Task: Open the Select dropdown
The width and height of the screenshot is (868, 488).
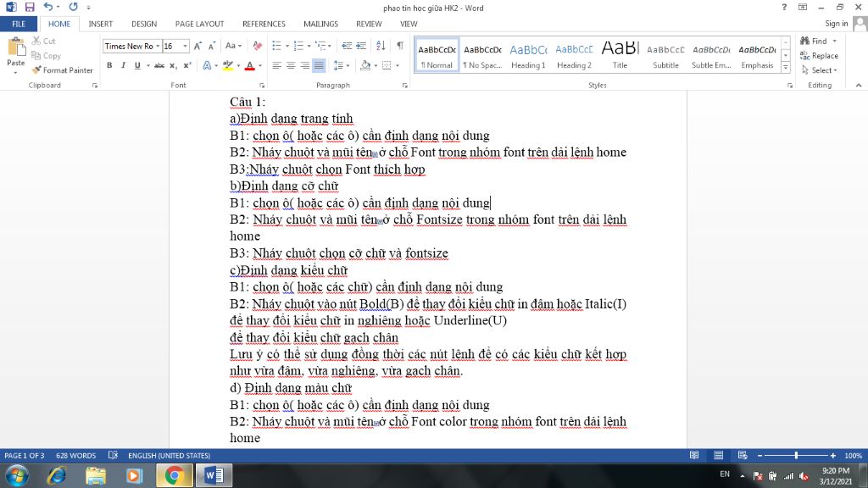Action: (820, 70)
